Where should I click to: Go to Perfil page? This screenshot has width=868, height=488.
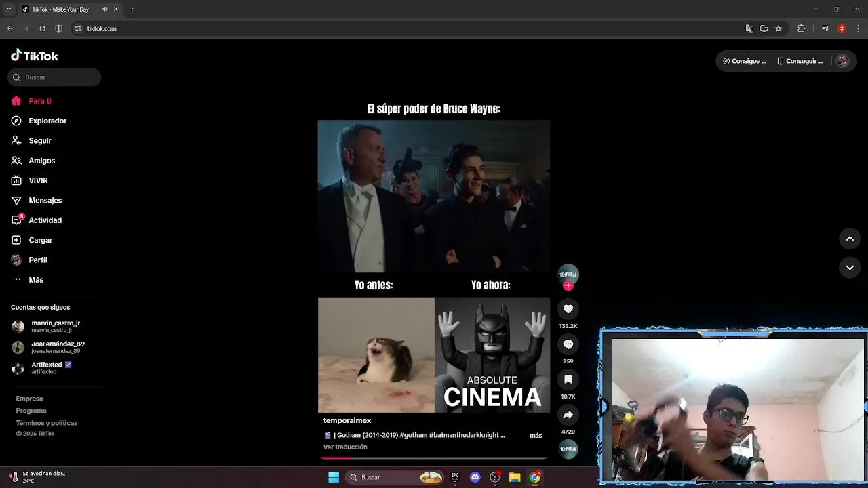pyautogui.click(x=29, y=260)
